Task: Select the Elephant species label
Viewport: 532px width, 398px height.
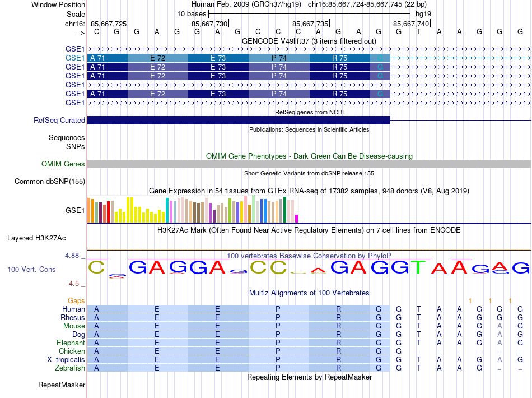Action: [x=71, y=343]
